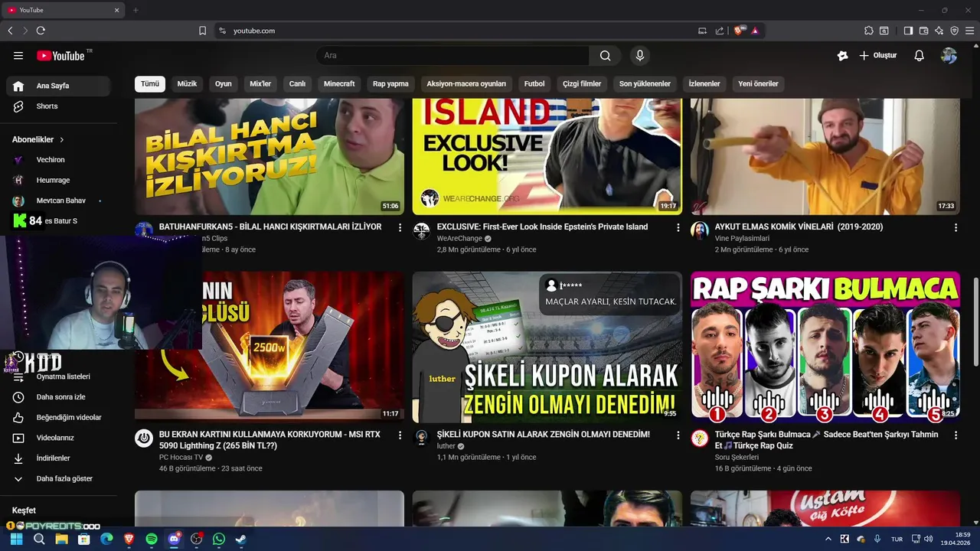Open Spotify from the taskbar
This screenshot has height=551, width=980.
pyautogui.click(x=152, y=539)
